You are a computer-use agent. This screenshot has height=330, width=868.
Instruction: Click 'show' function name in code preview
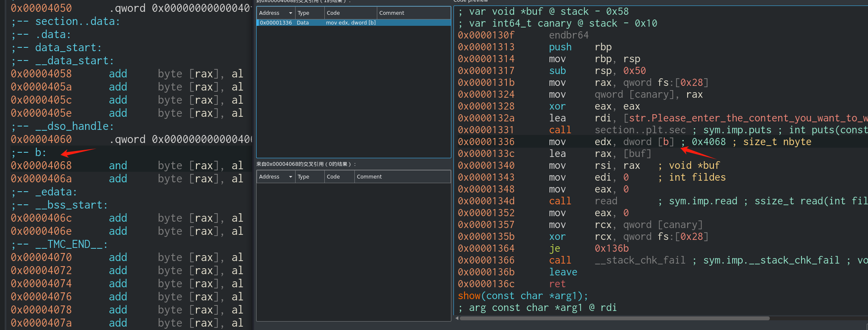[x=469, y=296]
